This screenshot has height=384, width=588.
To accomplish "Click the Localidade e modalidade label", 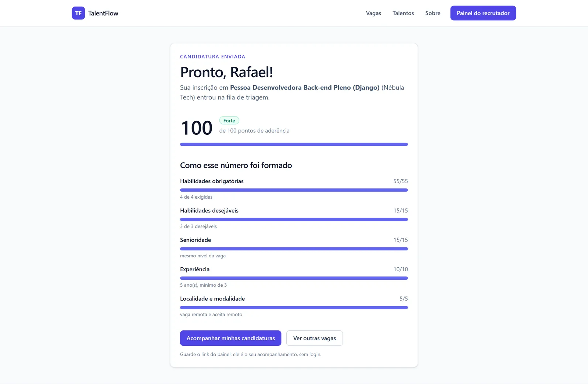I will [212, 298].
